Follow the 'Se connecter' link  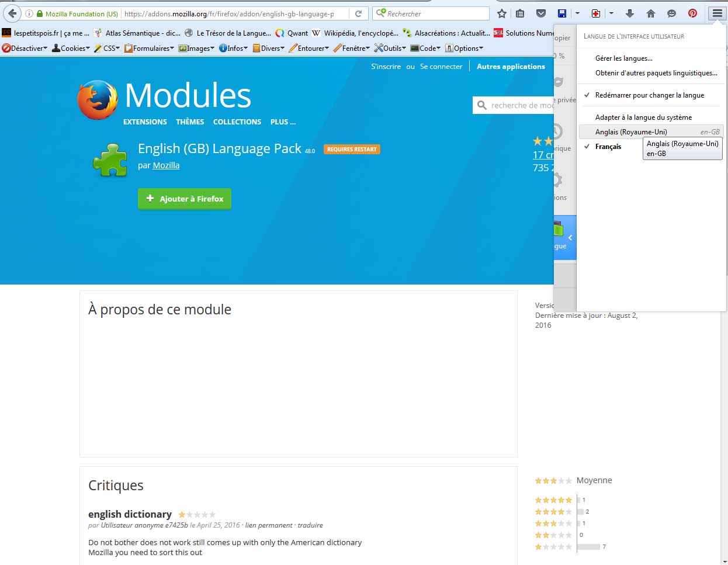pos(441,67)
